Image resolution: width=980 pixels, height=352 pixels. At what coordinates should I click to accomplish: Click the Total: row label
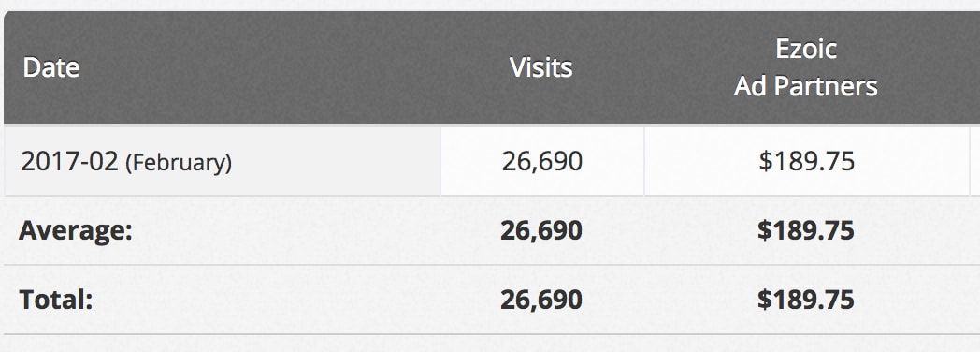(x=56, y=300)
